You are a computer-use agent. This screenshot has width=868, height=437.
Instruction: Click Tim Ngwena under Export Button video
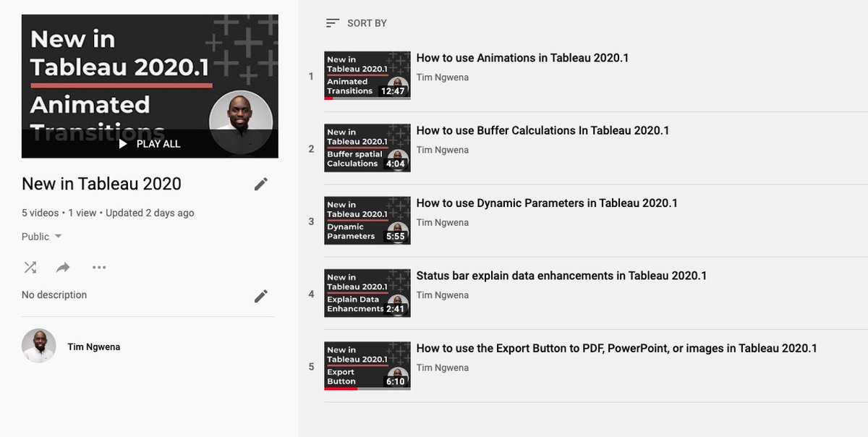[443, 368]
